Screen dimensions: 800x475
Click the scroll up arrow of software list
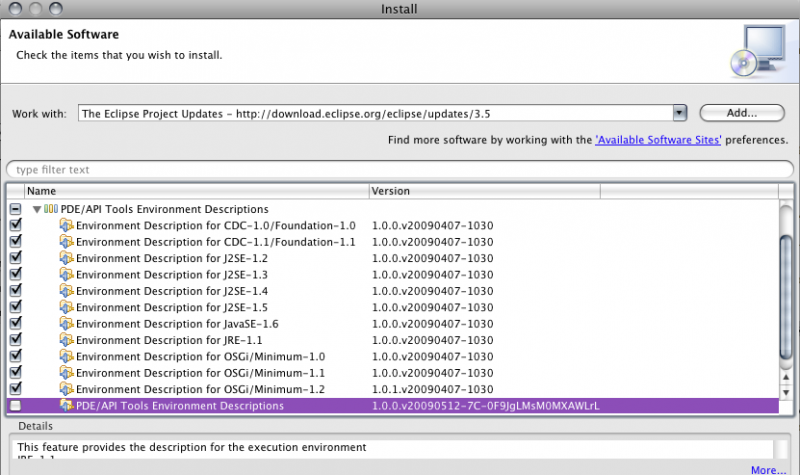pos(786,377)
